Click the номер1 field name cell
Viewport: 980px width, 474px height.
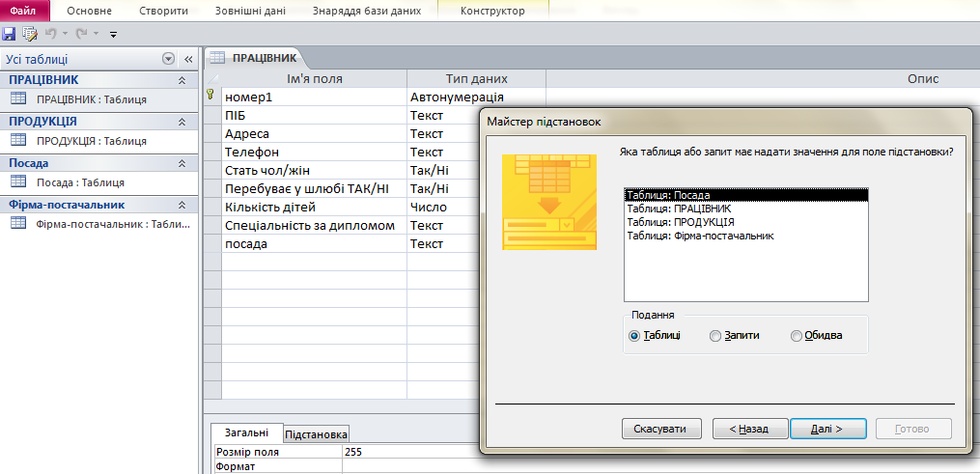[315, 97]
